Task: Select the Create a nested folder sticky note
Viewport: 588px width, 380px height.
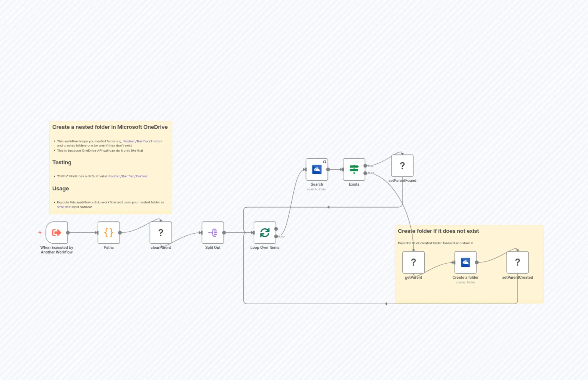Action: point(110,127)
